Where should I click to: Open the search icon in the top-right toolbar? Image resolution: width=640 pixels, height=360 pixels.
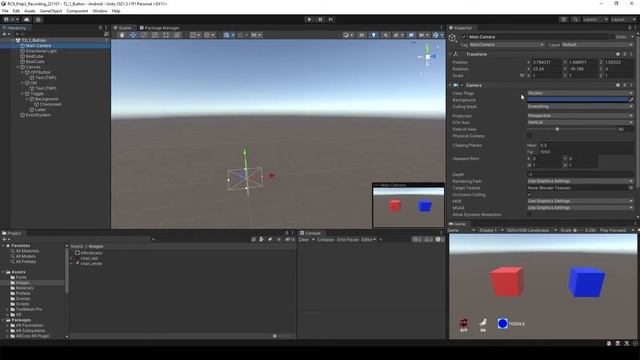tap(575, 19)
